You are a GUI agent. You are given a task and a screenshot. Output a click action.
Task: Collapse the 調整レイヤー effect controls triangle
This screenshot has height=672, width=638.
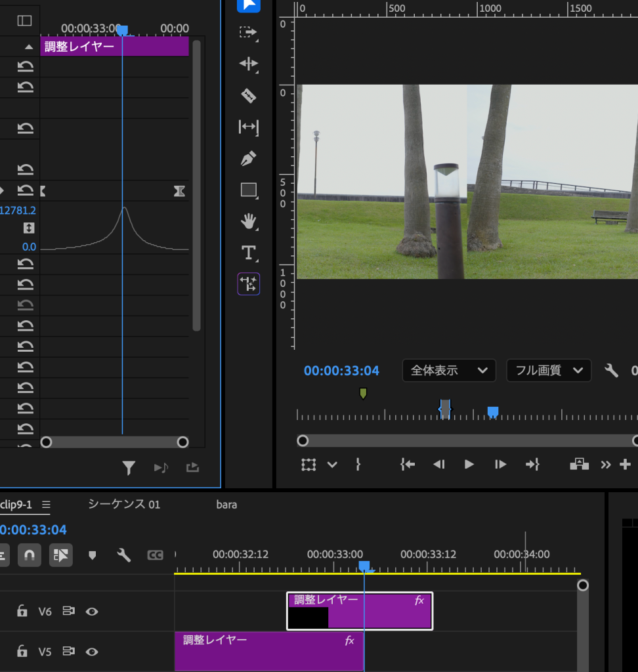click(28, 47)
